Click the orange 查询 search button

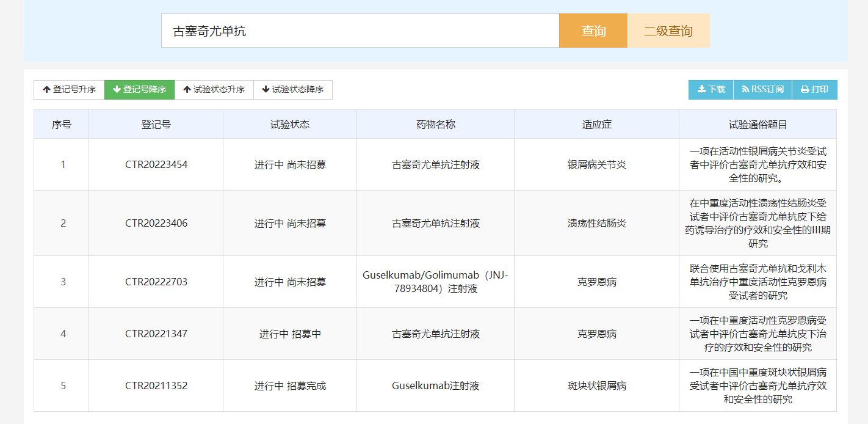coord(592,30)
